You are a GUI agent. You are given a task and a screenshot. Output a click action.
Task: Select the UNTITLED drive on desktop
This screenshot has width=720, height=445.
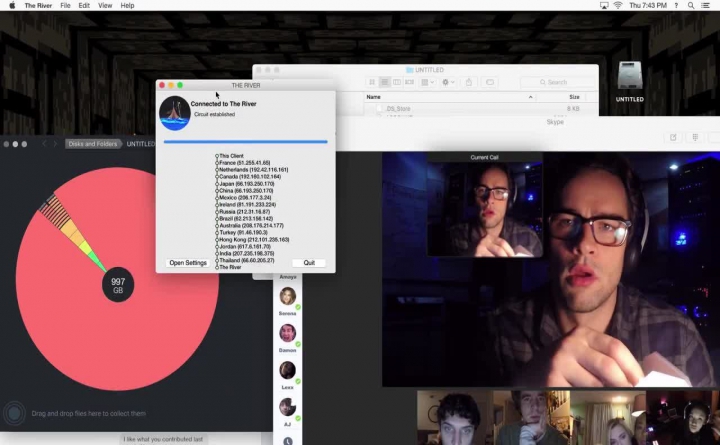click(630, 82)
